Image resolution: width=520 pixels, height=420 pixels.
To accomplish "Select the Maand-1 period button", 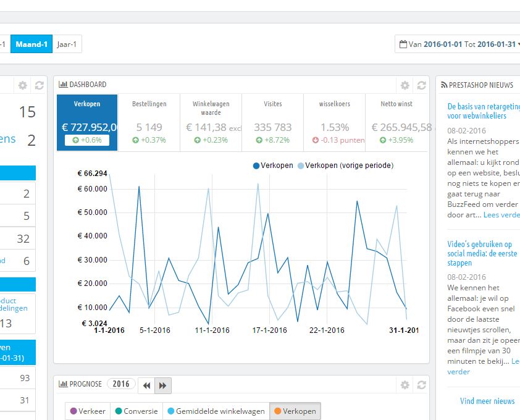I will point(31,44).
